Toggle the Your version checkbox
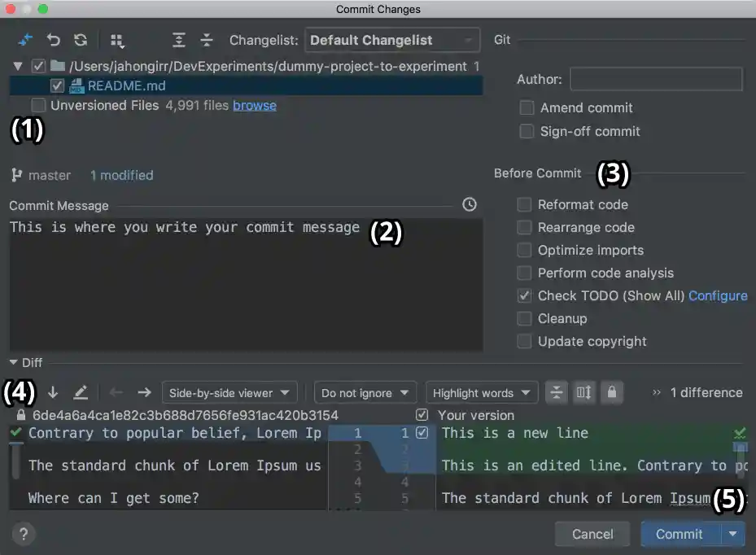The height and width of the screenshot is (555, 756). (422, 415)
